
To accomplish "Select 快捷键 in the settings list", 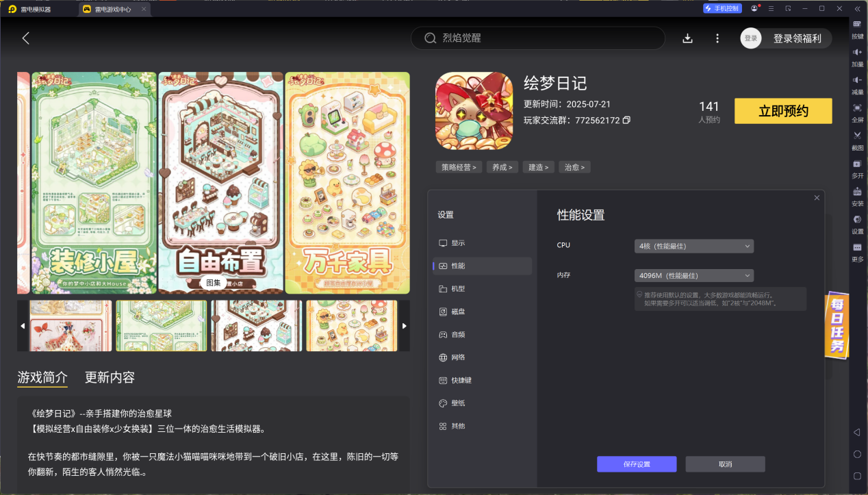I will [483, 380].
